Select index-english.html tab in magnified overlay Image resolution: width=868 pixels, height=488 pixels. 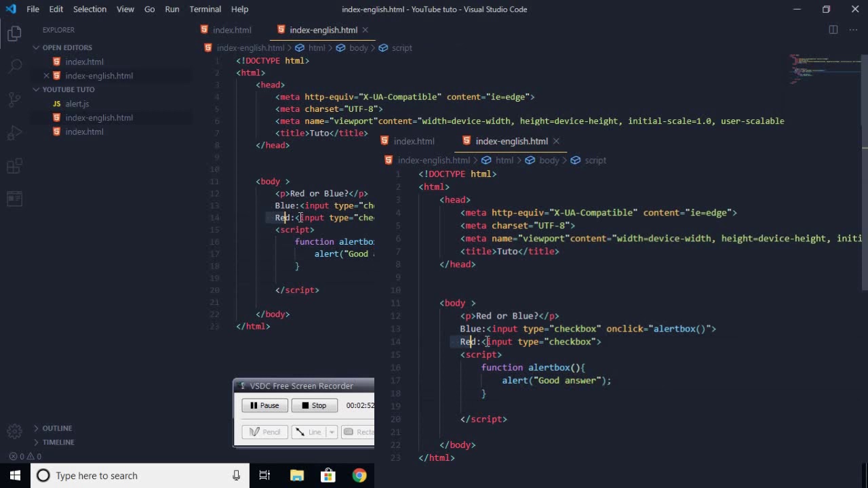(x=511, y=141)
